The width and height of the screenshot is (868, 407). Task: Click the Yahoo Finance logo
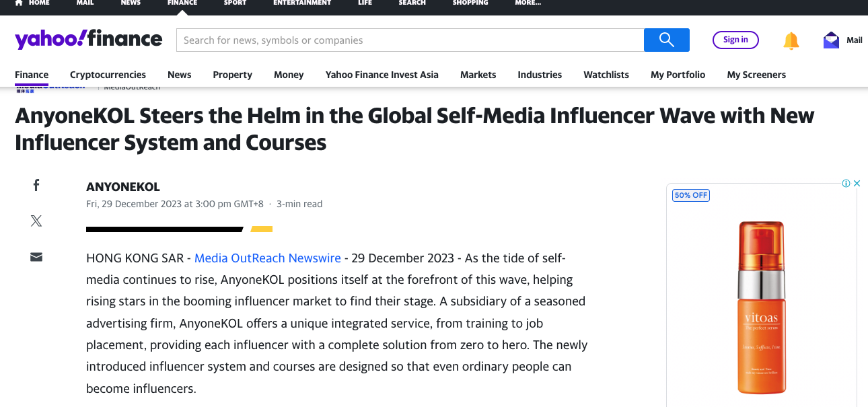[x=88, y=39]
